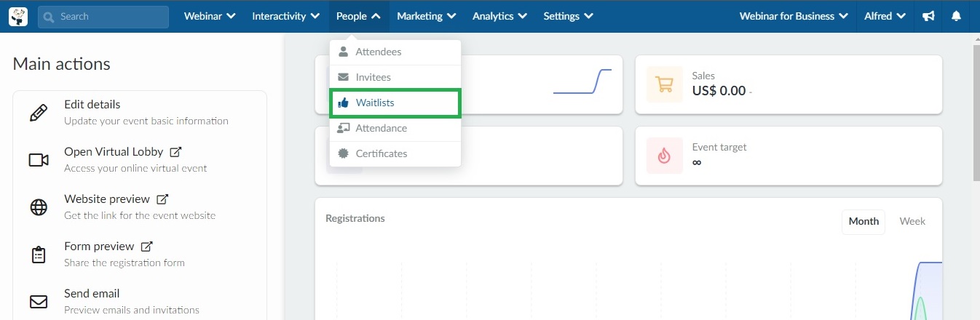Click People menu up-chevron arrow

click(376, 16)
